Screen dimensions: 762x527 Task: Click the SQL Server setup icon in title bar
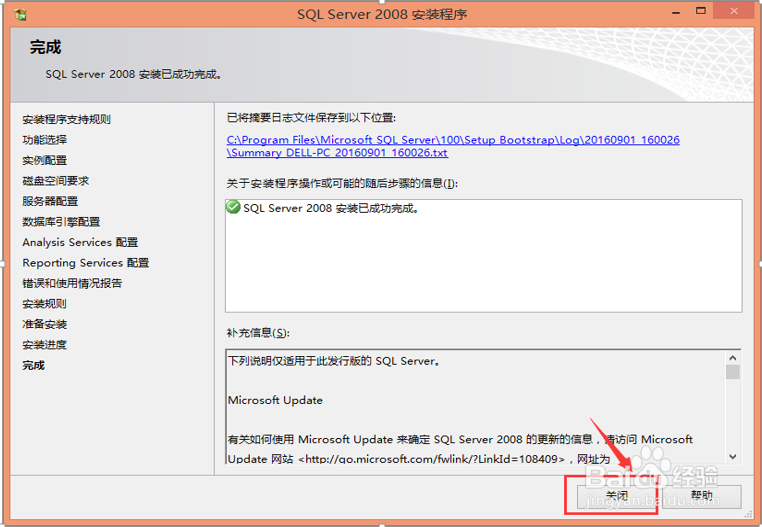(20, 14)
